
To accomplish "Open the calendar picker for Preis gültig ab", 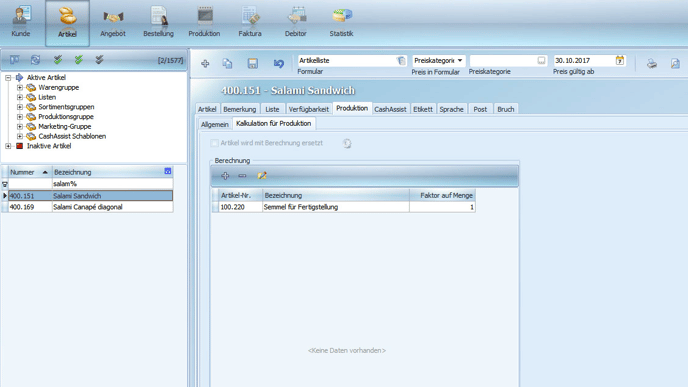I will [x=620, y=61].
